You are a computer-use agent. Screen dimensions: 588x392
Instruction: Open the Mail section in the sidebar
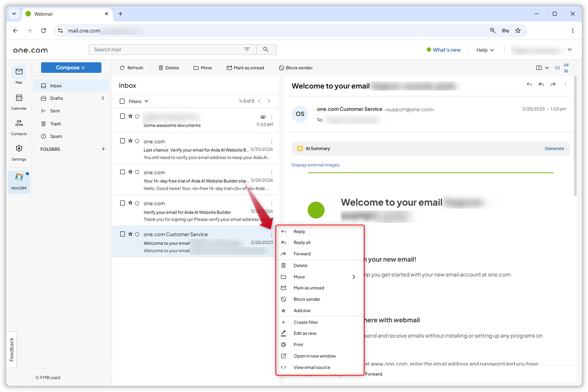coord(19,76)
